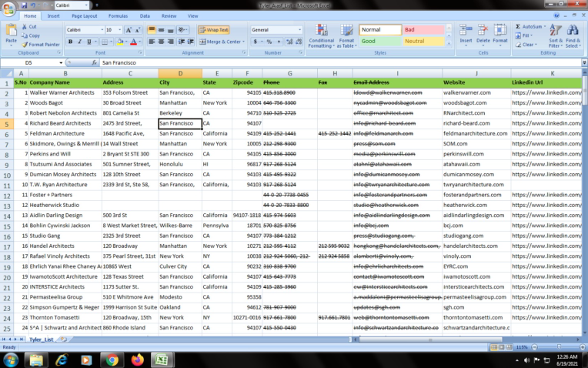588x368 pixels.
Task: Click the Borders icon
Action: point(105,42)
